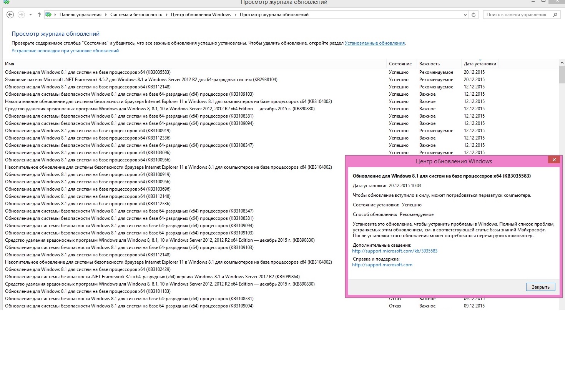This screenshot has height=392, width=565.
Task: Close the Центр обновления Windows dialog
Action: [554, 160]
